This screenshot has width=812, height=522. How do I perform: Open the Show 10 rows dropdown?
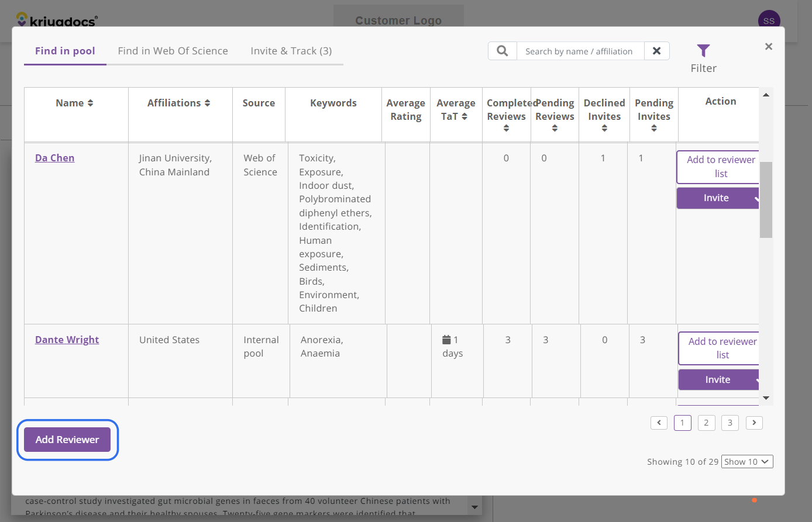(747, 462)
